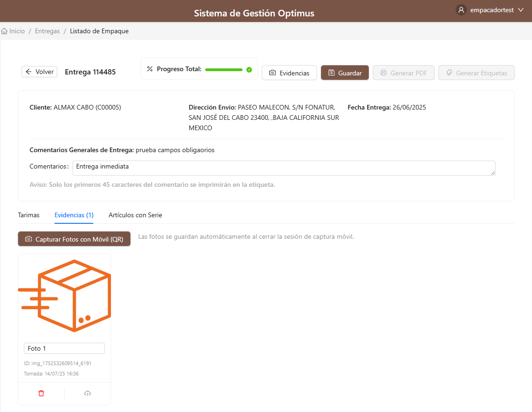Click the auto-save note about captura móvil

[x=246, y=237]
